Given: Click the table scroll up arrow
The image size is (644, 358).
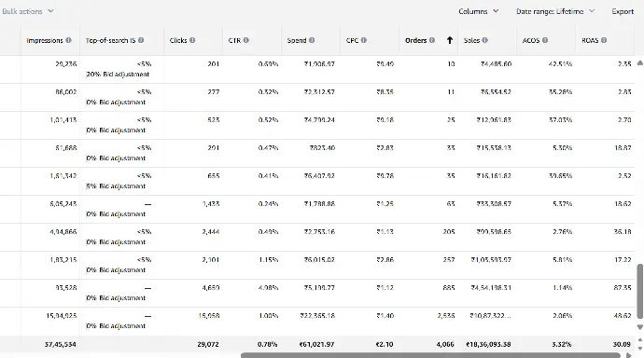Looking at the screenshot, I should click(x=640, y=63).
